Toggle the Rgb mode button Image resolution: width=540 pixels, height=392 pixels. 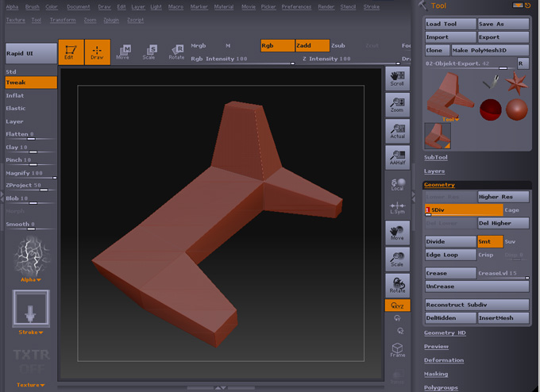tap(277, 45)
